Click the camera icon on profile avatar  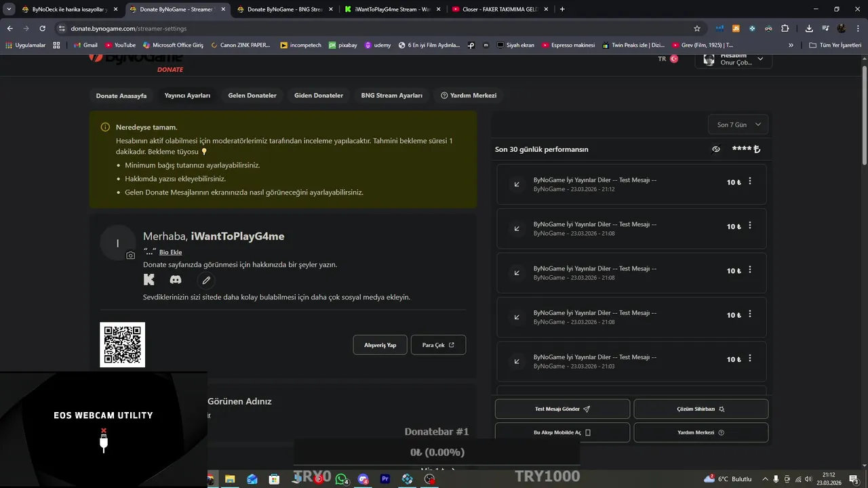tap(131, 256)
